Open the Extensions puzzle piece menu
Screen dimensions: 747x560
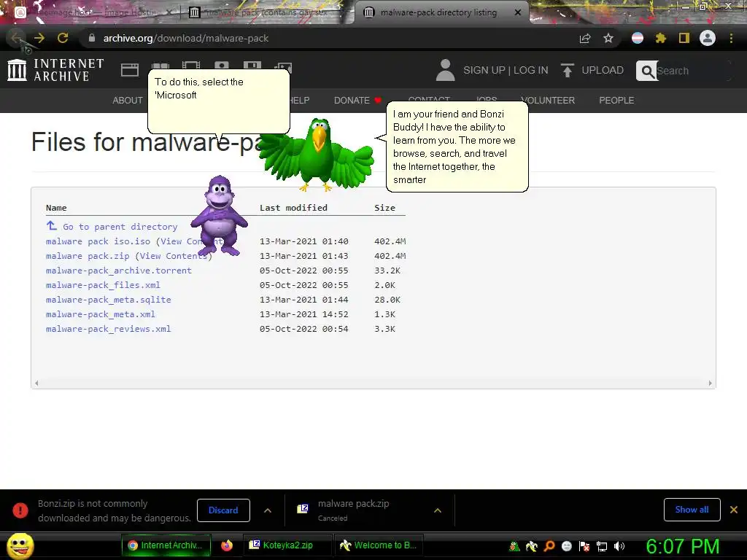pos(661,38)
